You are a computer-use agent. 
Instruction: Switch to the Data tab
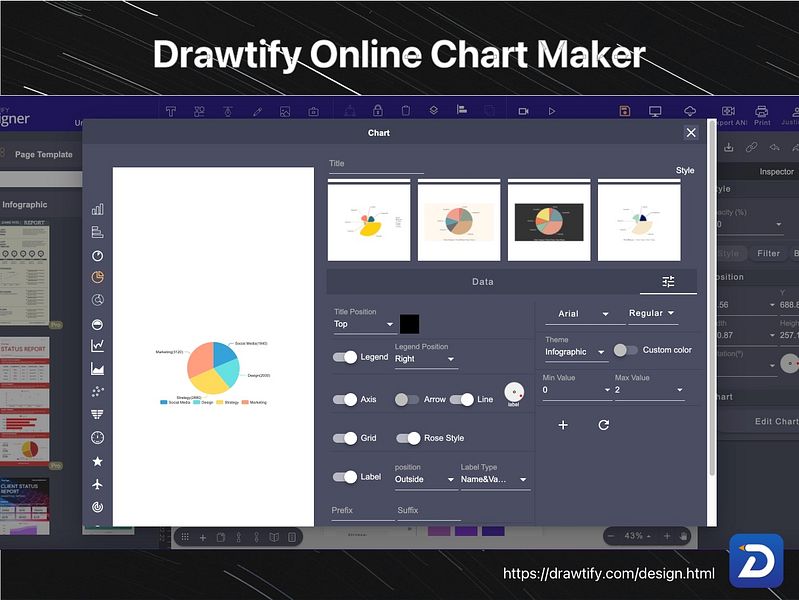coord(483,282)
